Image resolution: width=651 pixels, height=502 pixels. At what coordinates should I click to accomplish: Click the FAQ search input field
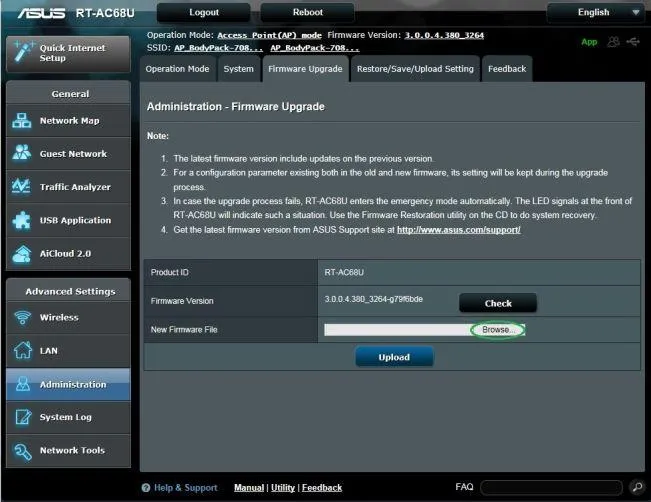551,487
